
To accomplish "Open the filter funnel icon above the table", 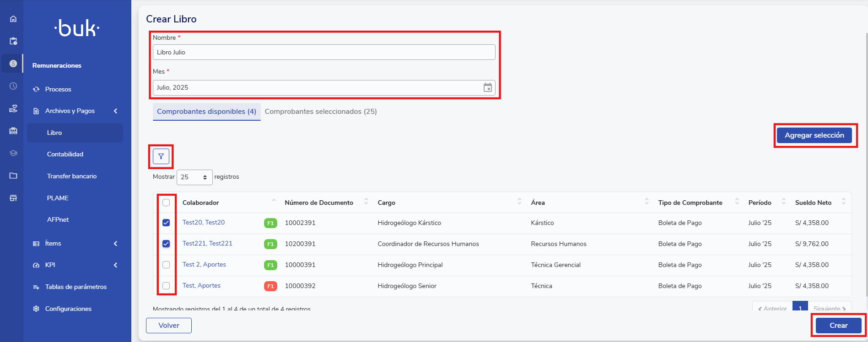I will click(x=161, y=156).
